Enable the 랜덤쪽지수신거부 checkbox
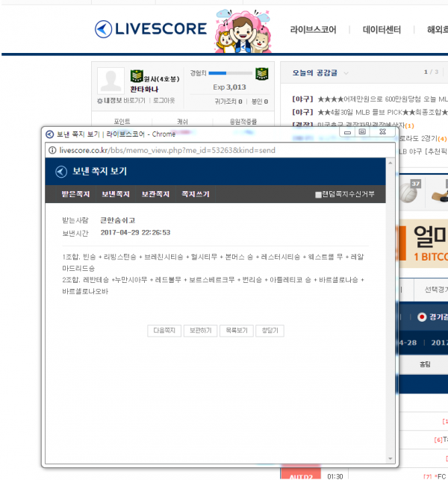448x480 pixels. (x=318, y=195)
